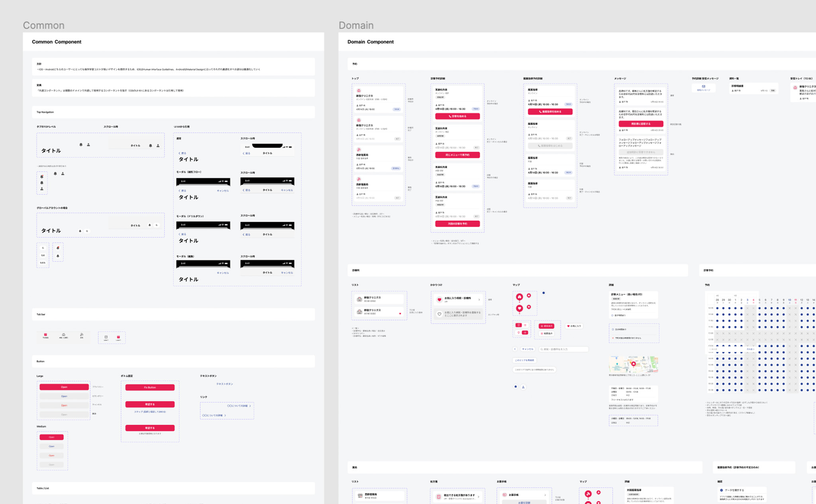Screen dimensions: 816x504
Task: Click the current location arrow button in map section
Action: tap(523, 387)
